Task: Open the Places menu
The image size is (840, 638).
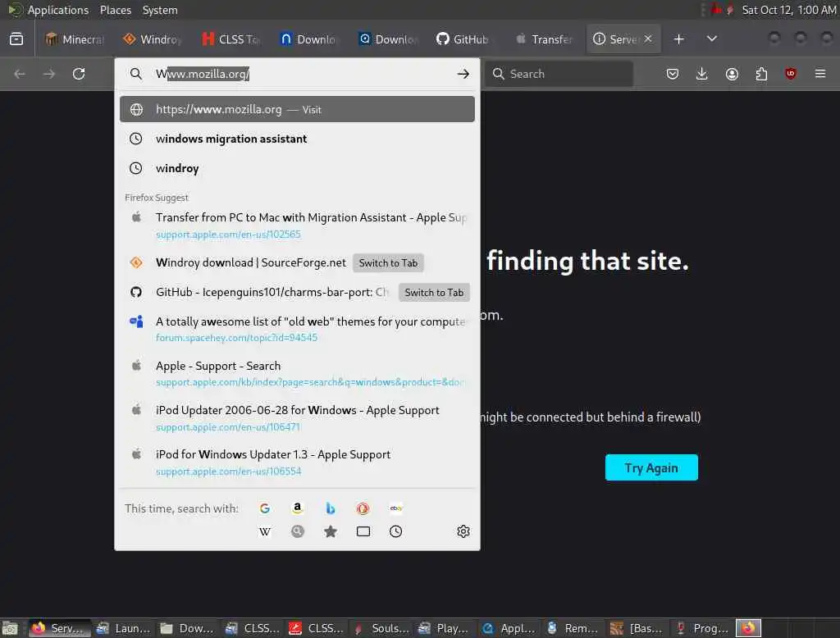Action: 115,10
